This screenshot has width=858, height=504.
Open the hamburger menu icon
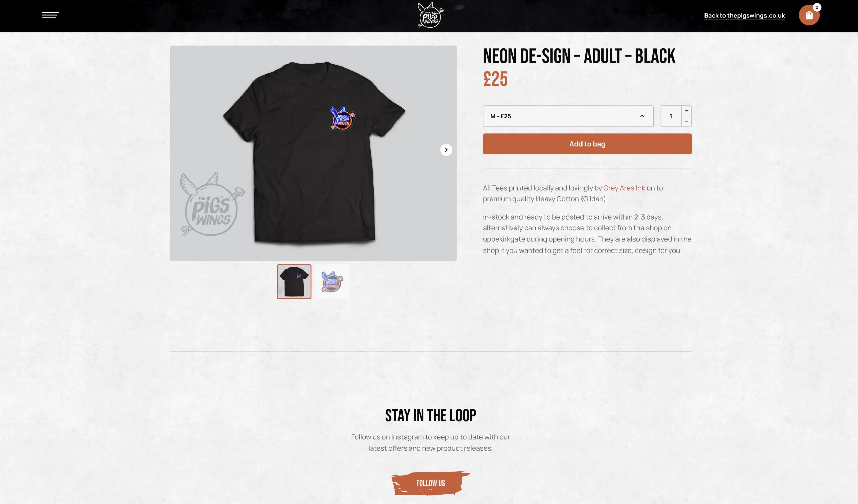click(x=50, y=15)
